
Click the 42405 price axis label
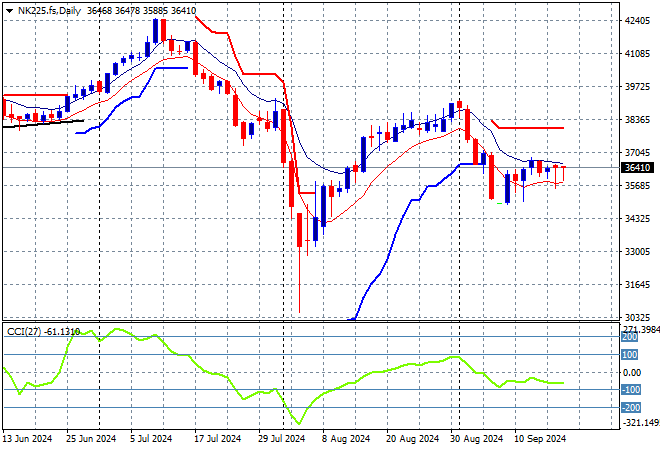pos(637,21)
